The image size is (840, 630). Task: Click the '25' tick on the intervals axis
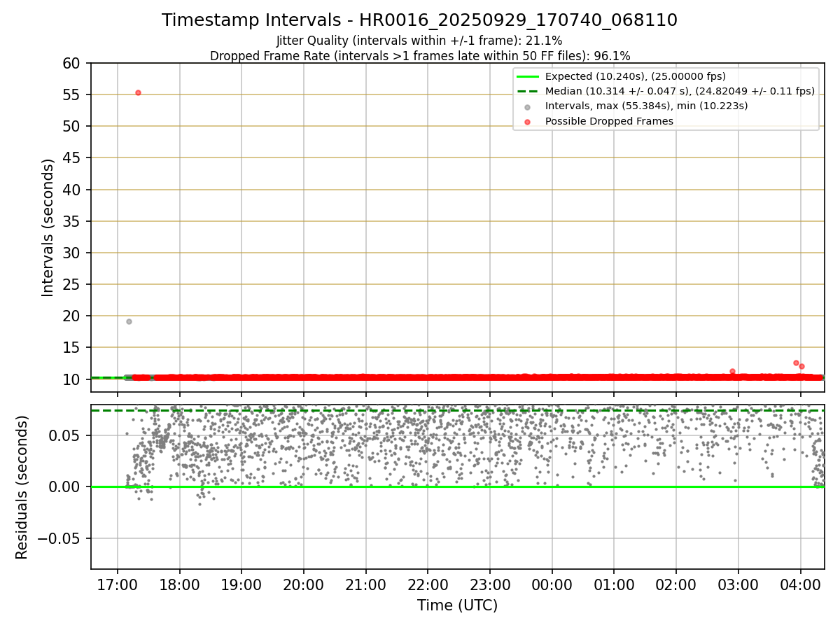[72, 284]
